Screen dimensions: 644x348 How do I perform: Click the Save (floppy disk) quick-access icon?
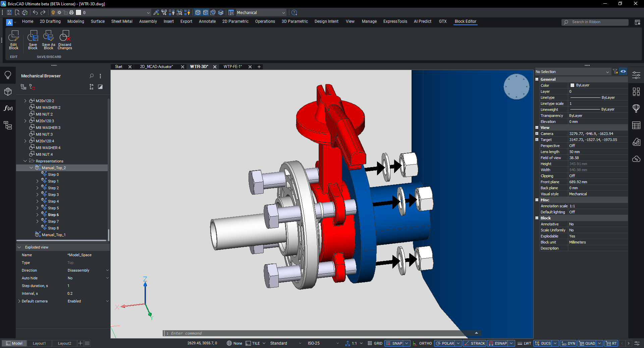click(9, 12)
